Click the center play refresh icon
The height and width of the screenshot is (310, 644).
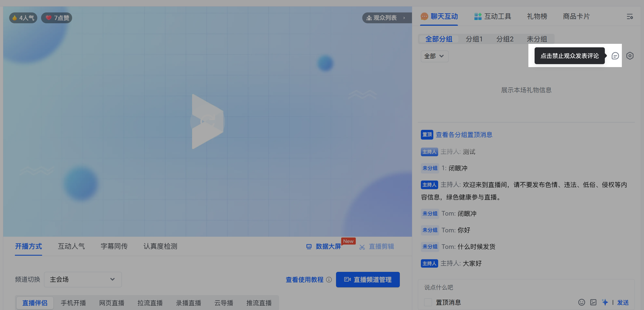pos(207,121)
